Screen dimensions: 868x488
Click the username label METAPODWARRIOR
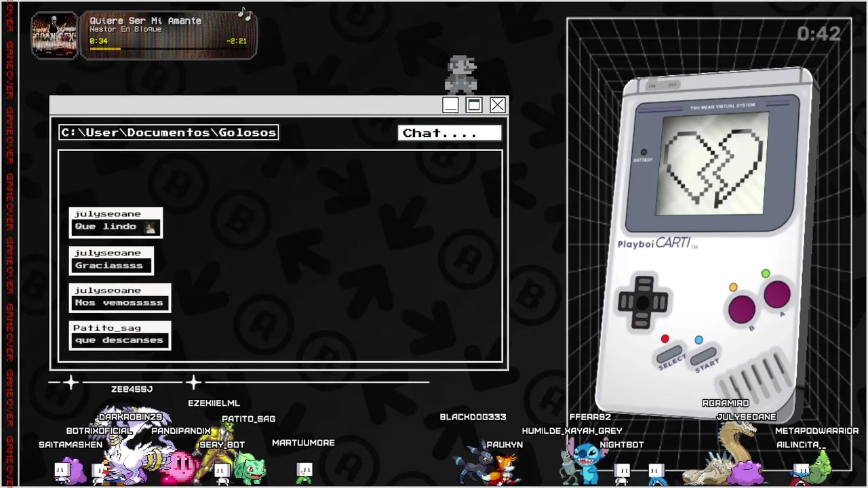816,430
